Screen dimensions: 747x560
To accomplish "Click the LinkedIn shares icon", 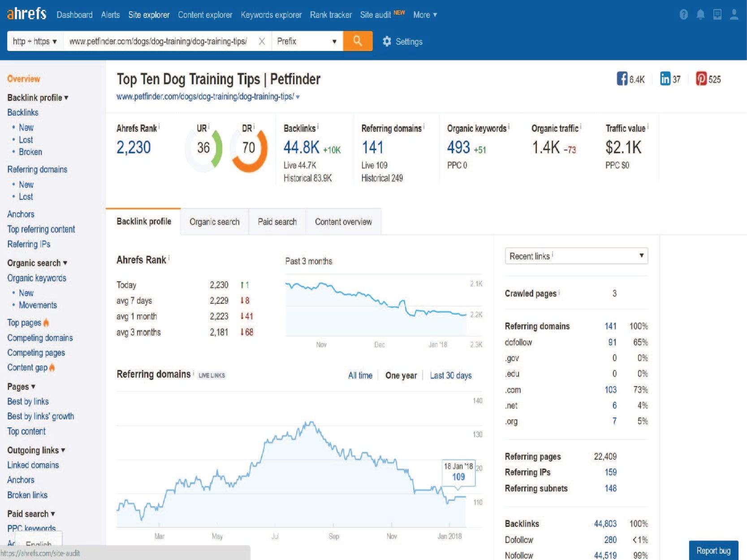I will coord(665,79).
